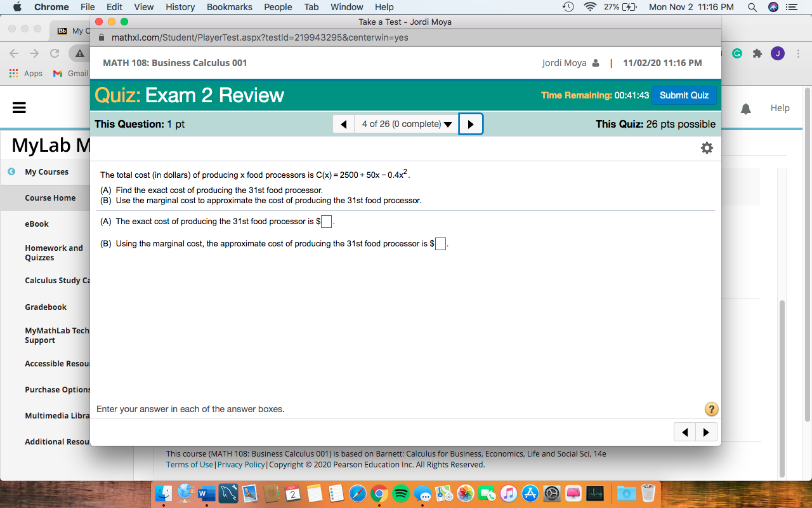The height and width of the screenshot is (508, 812).
Task: Click the Chrome profile avatar J
Action: 778,53
